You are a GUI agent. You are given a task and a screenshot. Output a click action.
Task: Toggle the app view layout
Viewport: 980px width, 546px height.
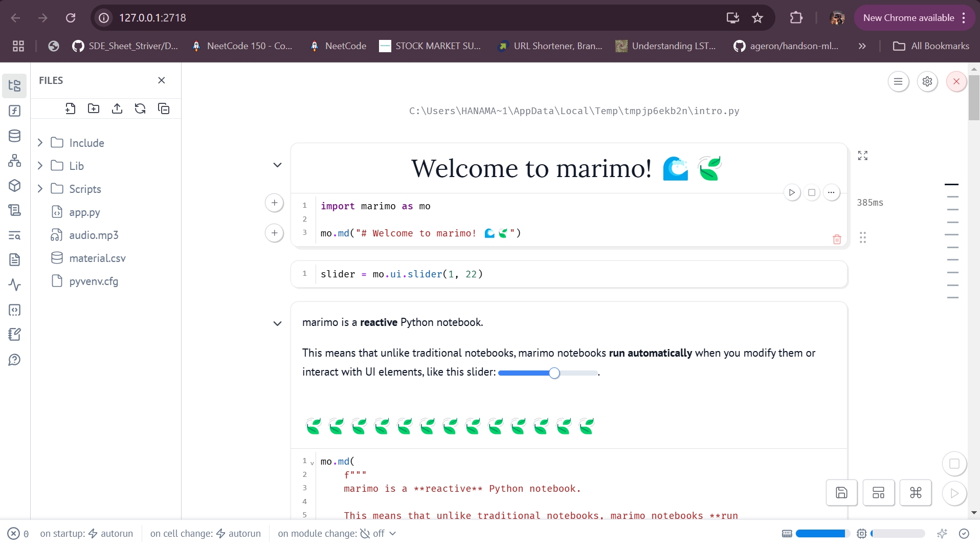pyautogui.click(x=878, y=493)
